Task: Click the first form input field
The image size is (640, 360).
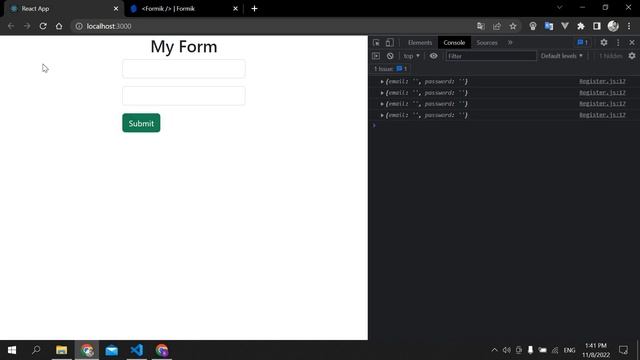Action: [184, 69]
